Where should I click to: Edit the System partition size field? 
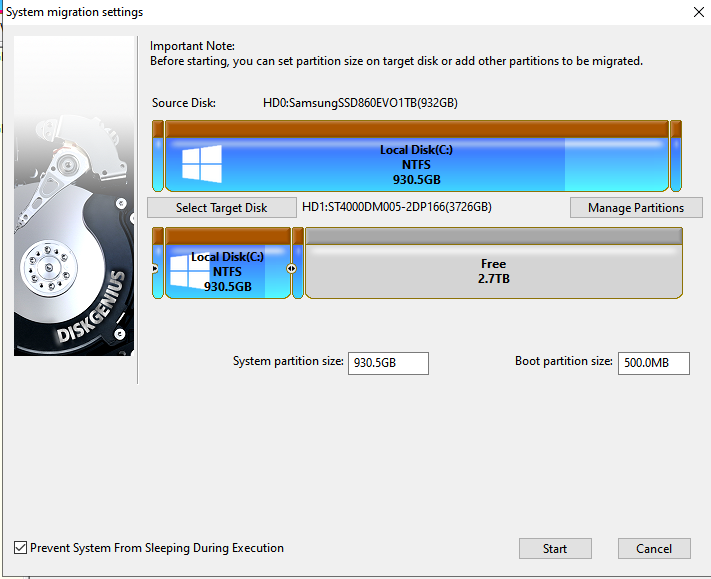(x=388, y=363)
